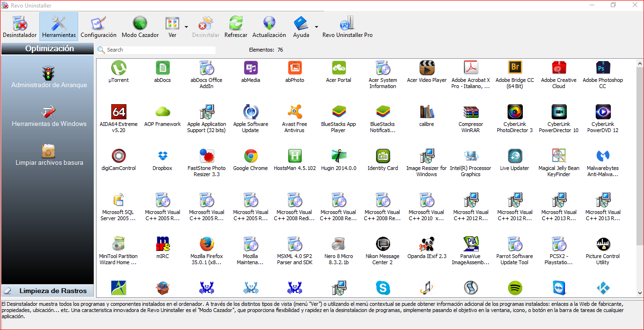Open Configuración from the toolbar
The width and height of the screenshot is (644, 330).
98,27
